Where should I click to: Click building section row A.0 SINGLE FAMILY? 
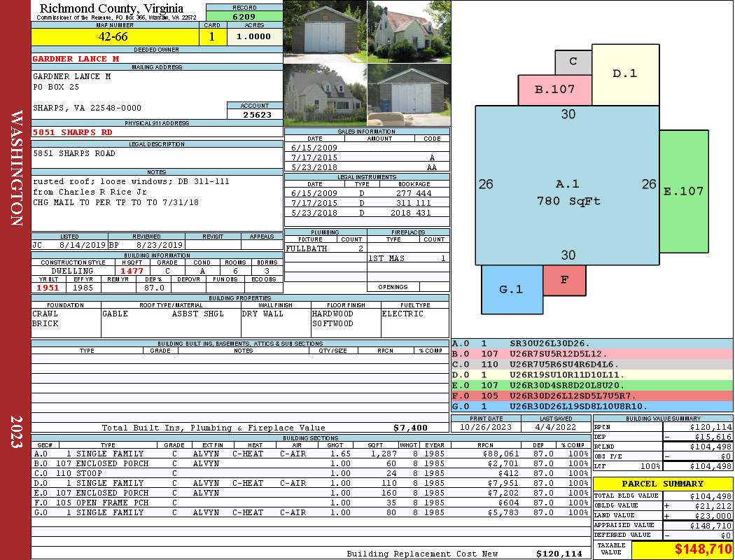[x=311, y=454]
